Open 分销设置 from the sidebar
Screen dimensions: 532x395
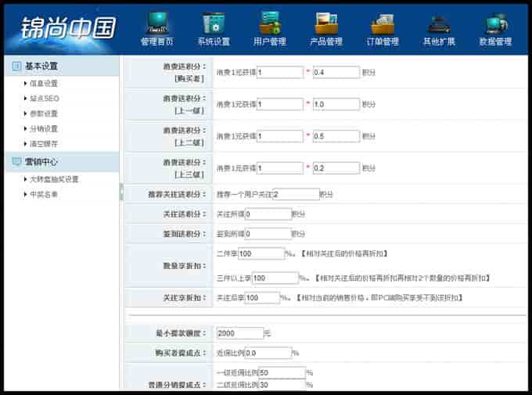[44, 129]
